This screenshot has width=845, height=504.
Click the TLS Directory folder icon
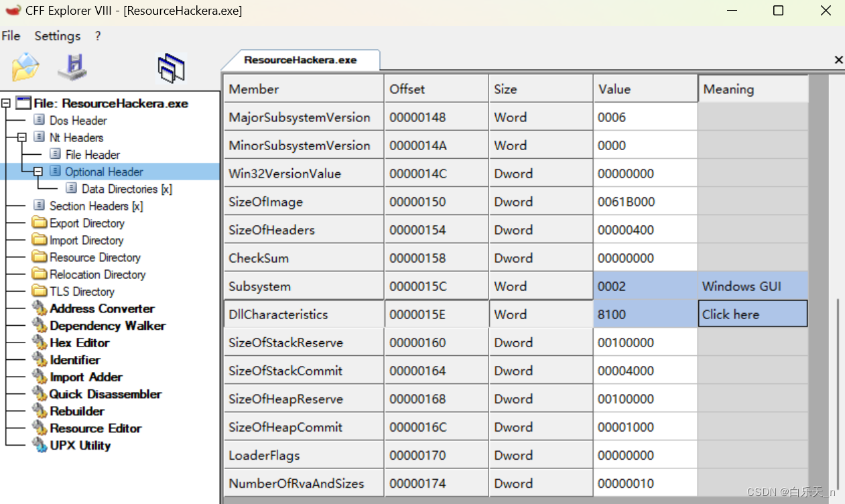pos(40,292)
